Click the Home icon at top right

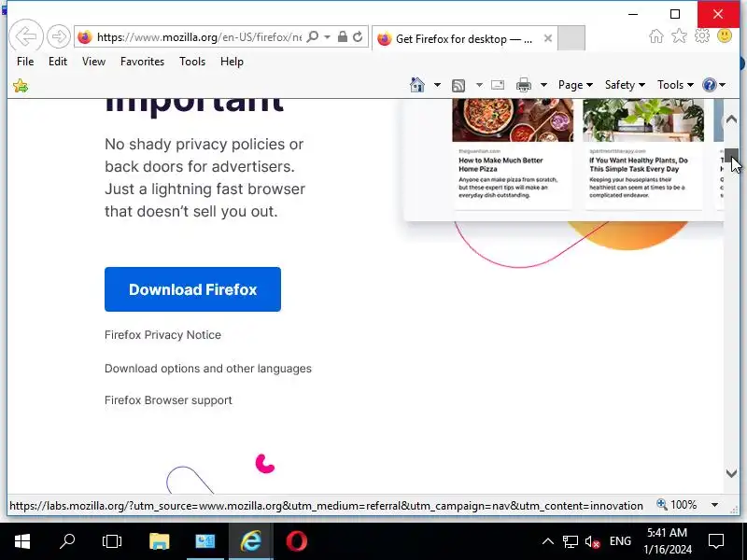coord(656,36)
